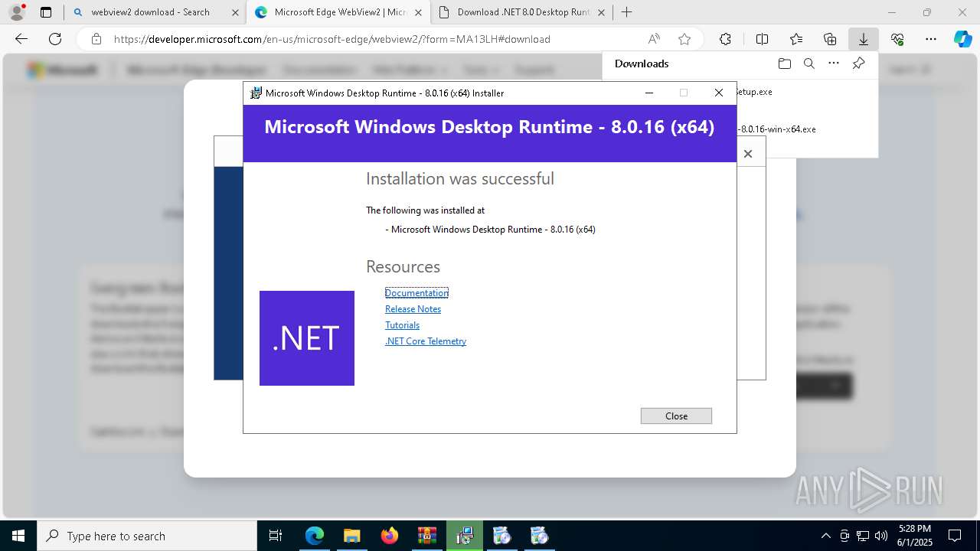980x551 pixels.
Task: Close the Microsoft Edge WebView2 tab
Action: point(419,12)
